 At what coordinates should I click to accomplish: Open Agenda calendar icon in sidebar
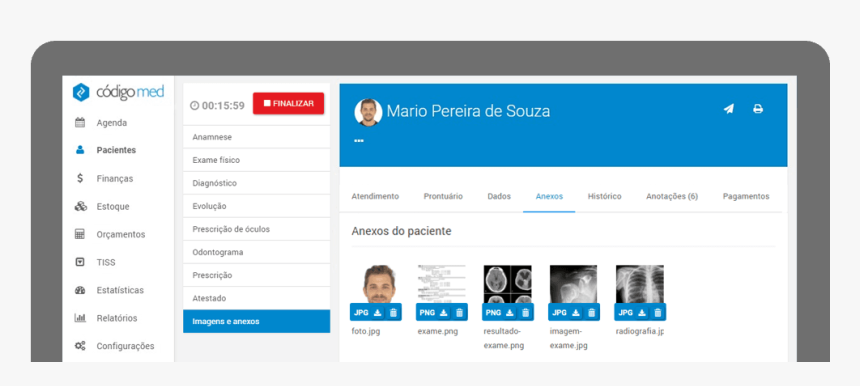[80, 123]
